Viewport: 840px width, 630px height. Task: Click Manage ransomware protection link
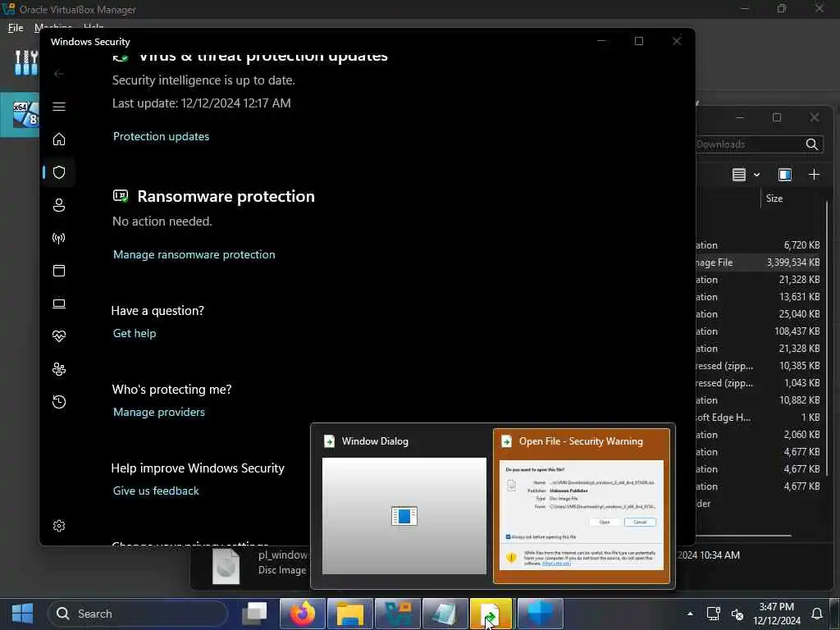[194, 254]
